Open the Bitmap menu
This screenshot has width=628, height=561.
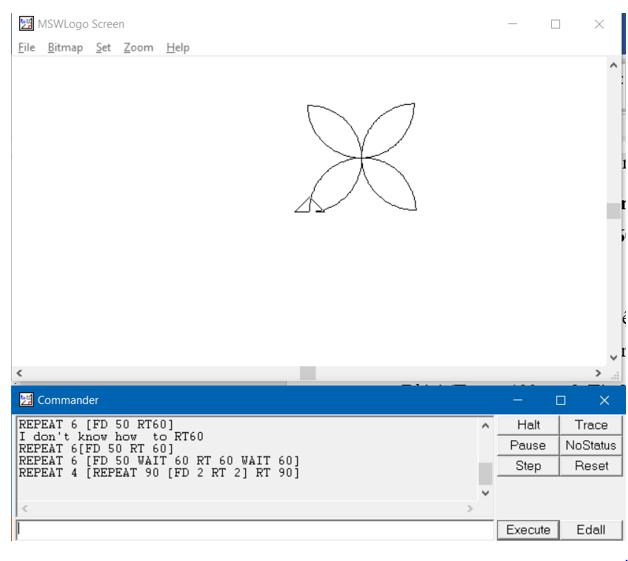point(65,47)
